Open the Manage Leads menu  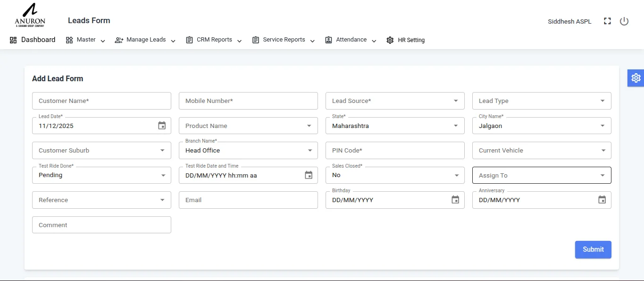tap(145, 40)
